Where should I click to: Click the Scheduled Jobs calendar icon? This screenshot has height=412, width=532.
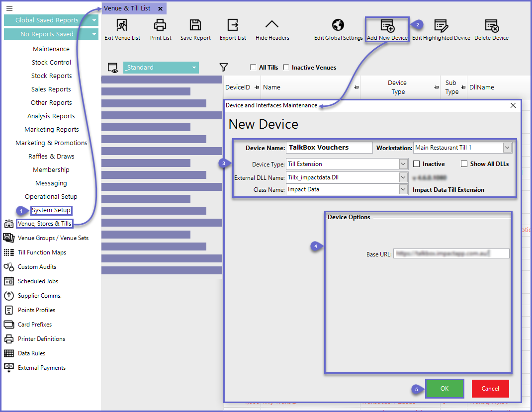[x=9, y=281]
